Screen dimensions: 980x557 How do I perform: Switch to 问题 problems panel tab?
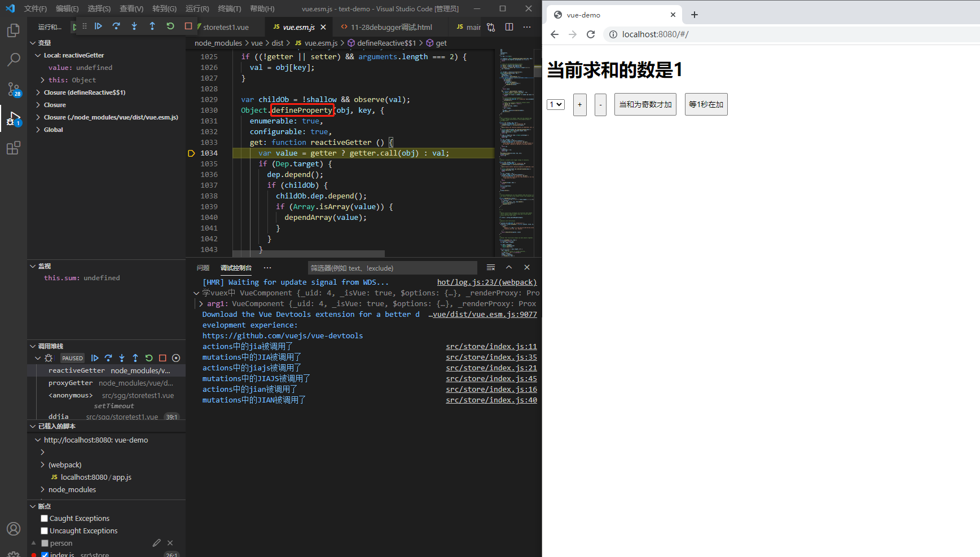pos(203,268)
